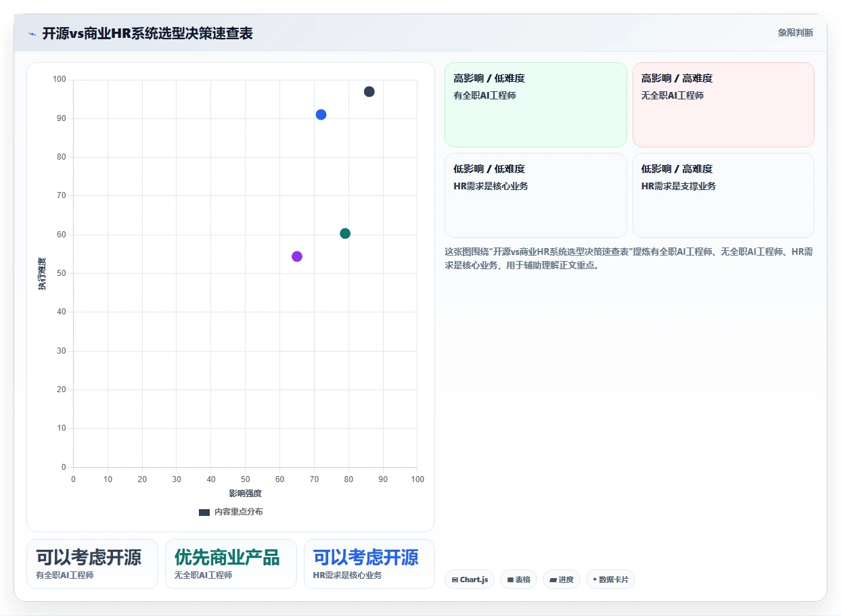Viewport: 841px width, 616px height.
Task: Select the blue 可以考虑开源 card for HR需求是核心业务
Action: click(x=369, y=564)
